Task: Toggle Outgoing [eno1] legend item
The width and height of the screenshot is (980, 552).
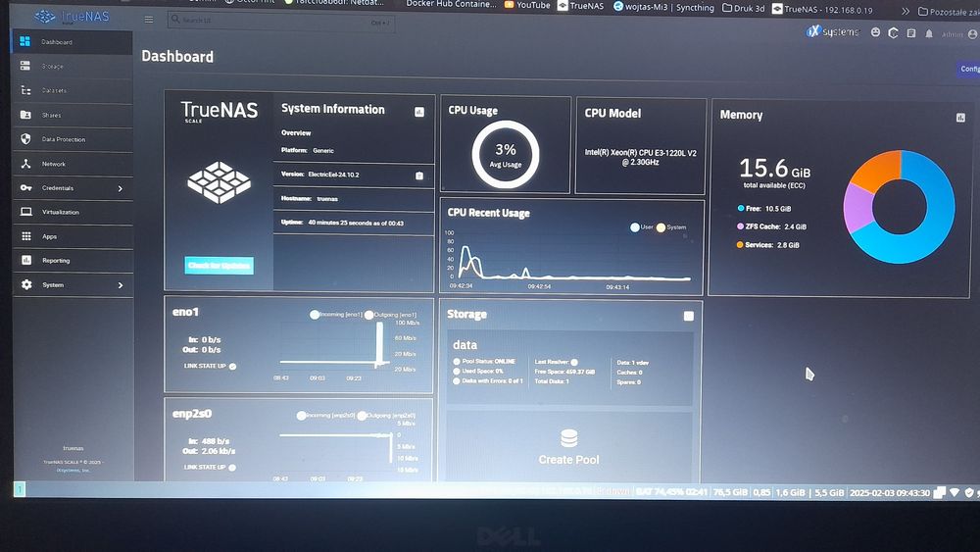Action: tap(391, 315)
